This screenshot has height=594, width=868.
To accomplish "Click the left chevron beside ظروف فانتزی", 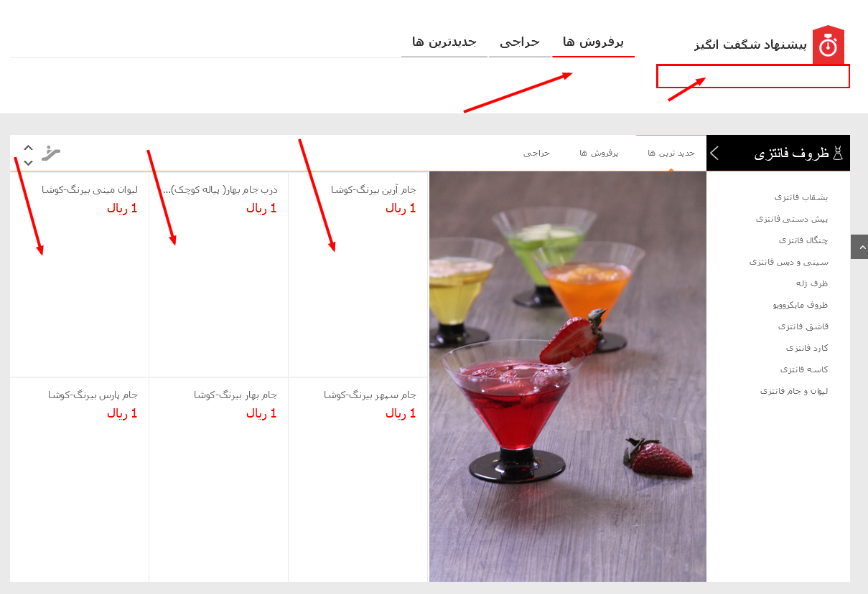I will [714, 153].
